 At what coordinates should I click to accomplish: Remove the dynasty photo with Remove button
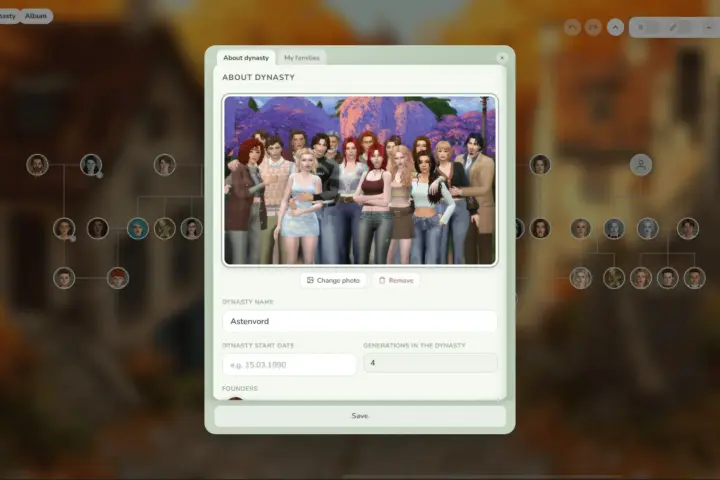(x=396, y=280)
